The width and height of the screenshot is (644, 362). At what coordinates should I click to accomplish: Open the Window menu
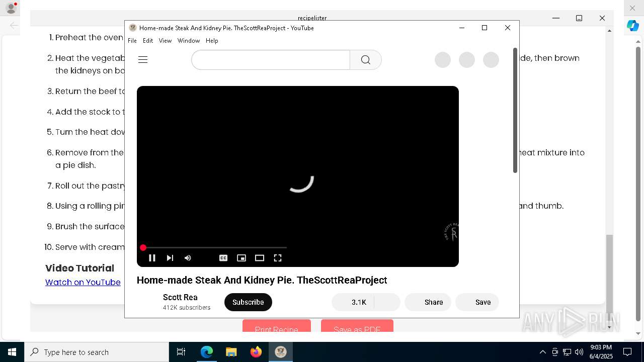(189, 41)
